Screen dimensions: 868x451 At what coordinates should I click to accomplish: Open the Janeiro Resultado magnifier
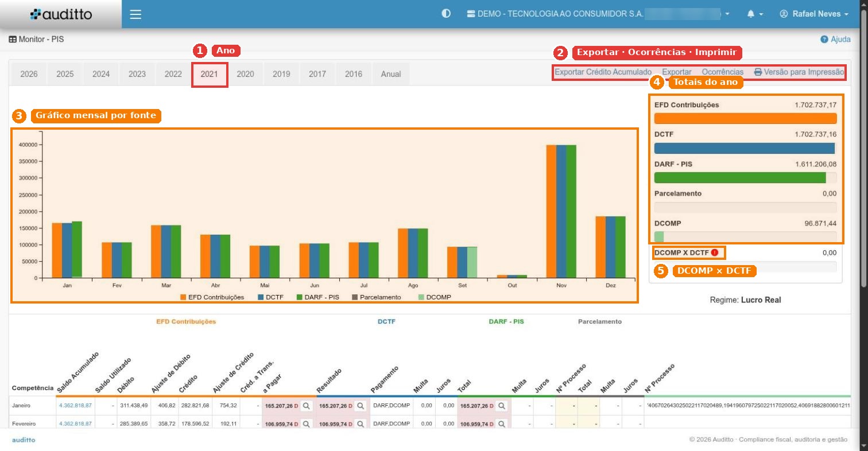click(361, 406)
